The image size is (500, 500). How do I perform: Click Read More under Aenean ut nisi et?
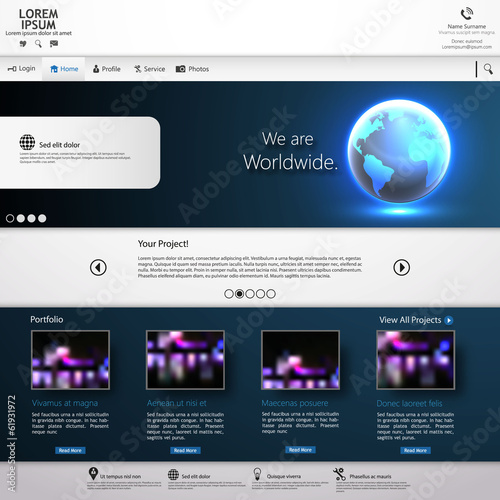(185, 450)
